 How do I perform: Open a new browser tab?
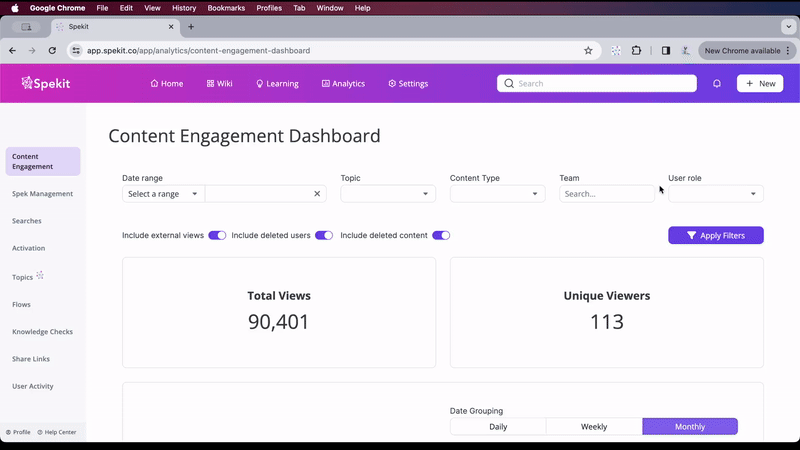(191, 27)
